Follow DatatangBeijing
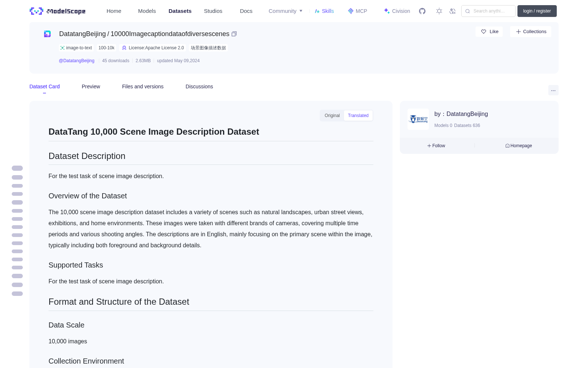The image size is (588, 368). tap(436, 146)
